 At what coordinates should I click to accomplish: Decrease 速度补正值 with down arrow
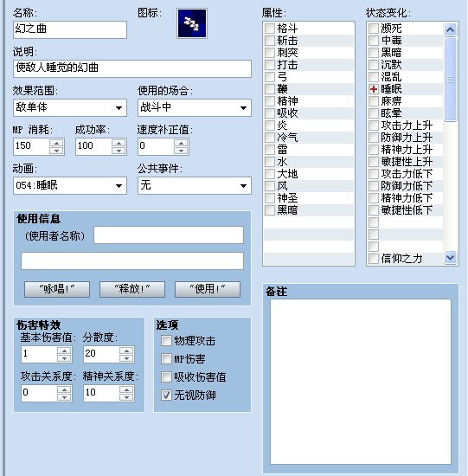tap(181, 151)
